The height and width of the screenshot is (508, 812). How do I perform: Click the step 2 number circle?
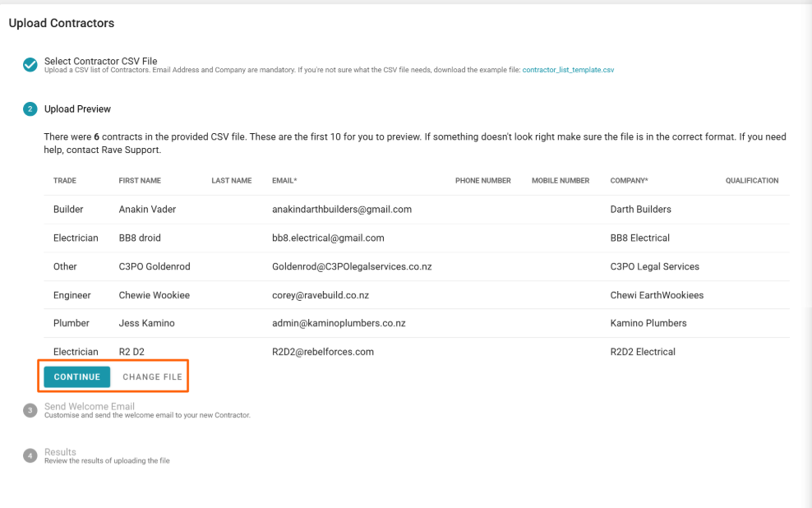click(30, 109)
